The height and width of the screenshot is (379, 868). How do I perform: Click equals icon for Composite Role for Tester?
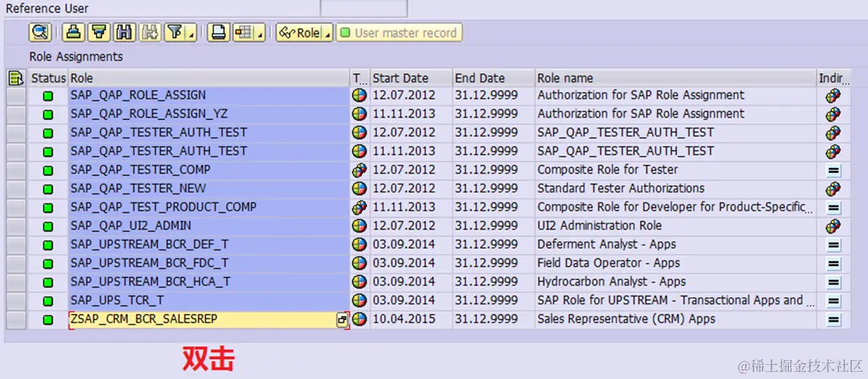pos(833,170)
